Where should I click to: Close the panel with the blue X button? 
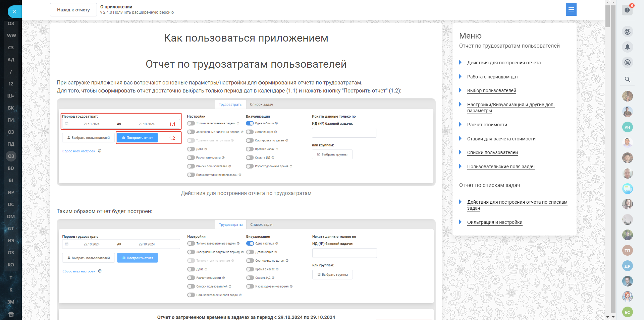pos(14,12)
